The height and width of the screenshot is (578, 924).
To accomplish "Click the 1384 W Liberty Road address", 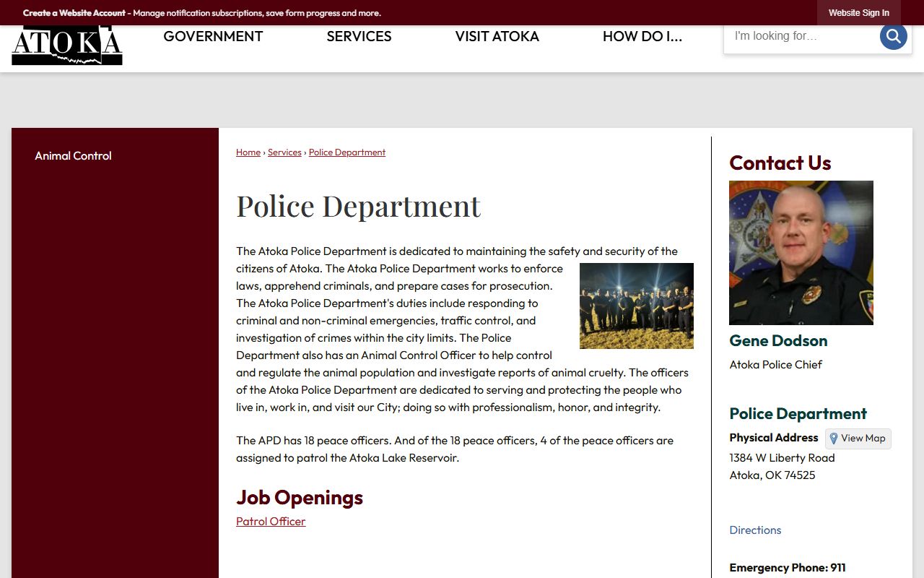I will coord(782,458).
